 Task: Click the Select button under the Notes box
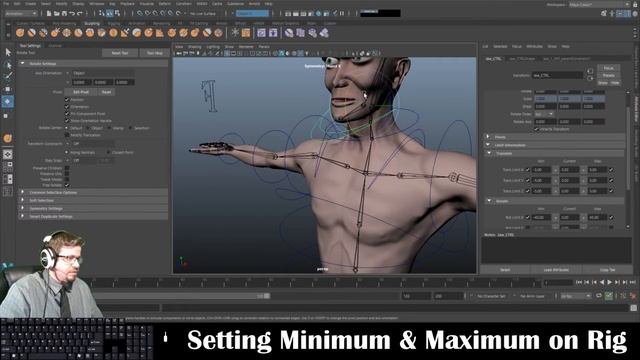pyautogui.click(x=505, y=270)
